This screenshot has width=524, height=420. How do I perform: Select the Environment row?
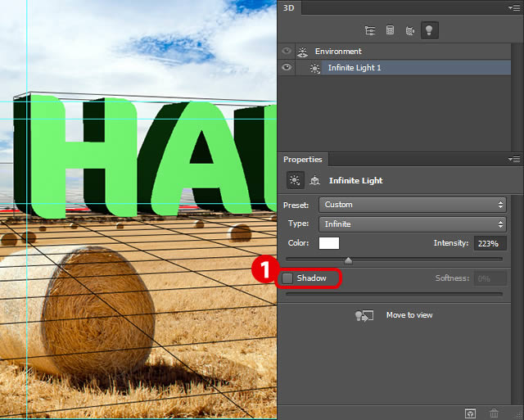click(x=394, y=52)
